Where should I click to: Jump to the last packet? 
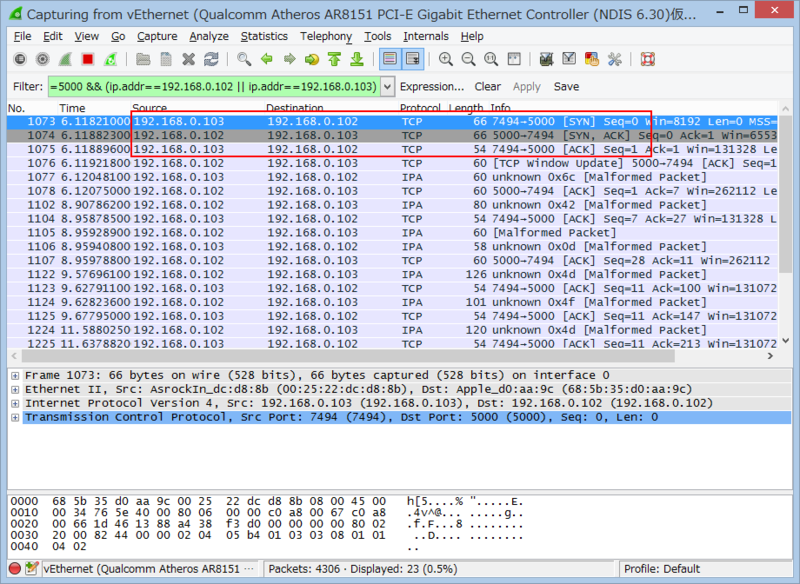(x=357, y=59)
